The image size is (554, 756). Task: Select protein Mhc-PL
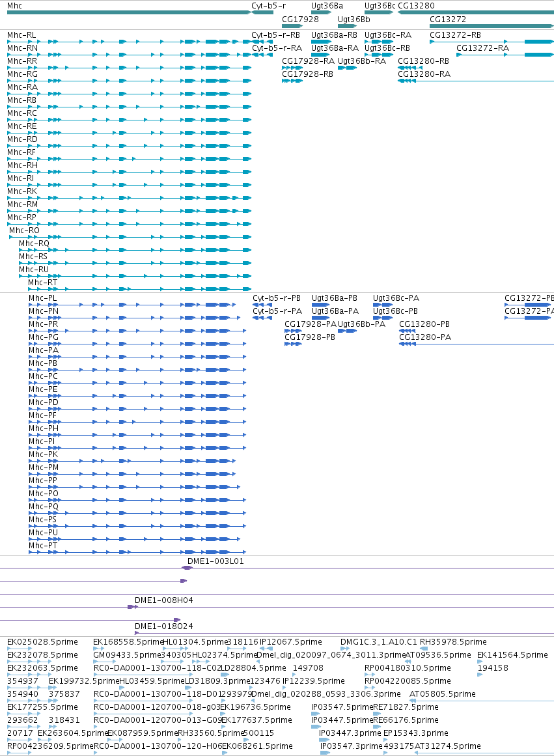point(42,298)
